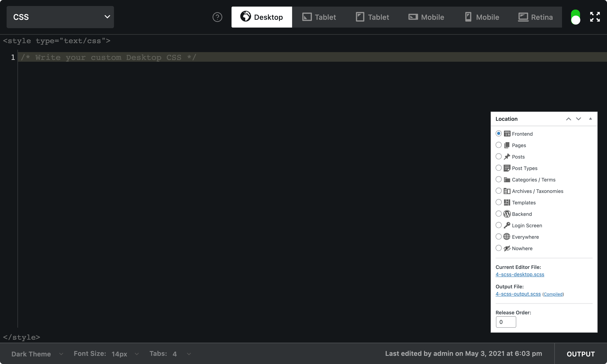
Task: Select the landscape Tablet preview icon
Action: tap(307, 17)
